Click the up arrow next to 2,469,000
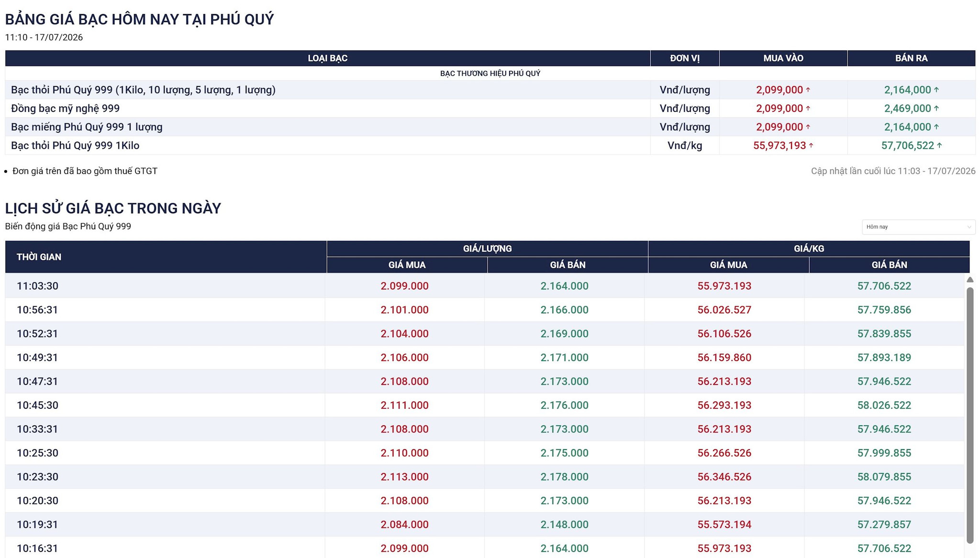Screen dimensions: 980x558 point(936,108)
